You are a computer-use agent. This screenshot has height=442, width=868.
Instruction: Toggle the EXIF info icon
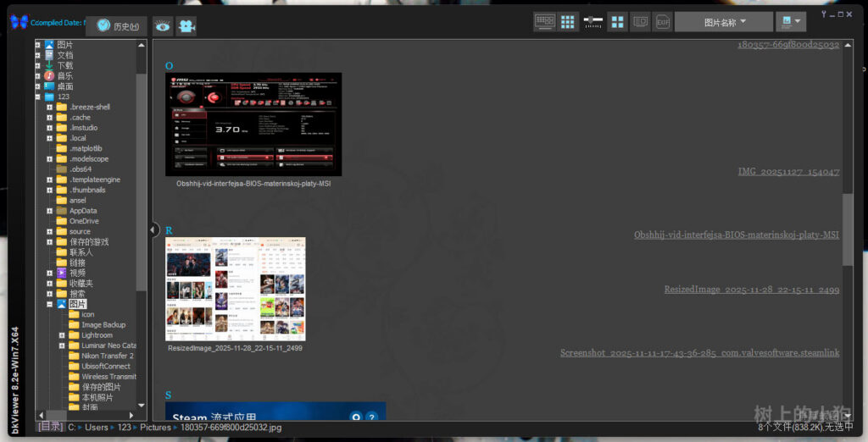pyautogui.click(x=662, y=22)
